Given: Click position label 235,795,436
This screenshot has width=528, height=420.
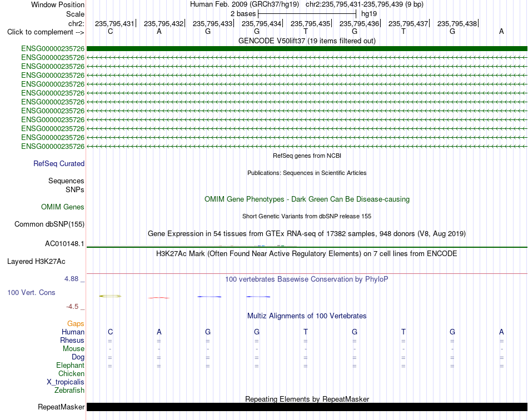Looking at the screenshot, I should 359,23.
